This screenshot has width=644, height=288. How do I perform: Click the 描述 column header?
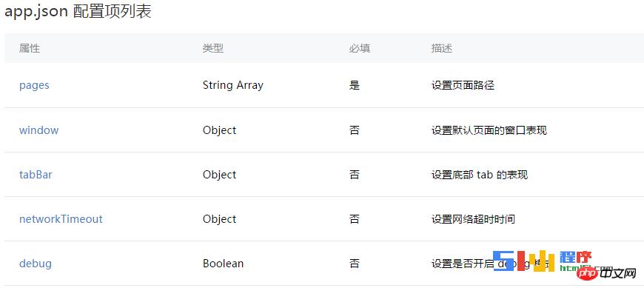[x=441, y=48]
